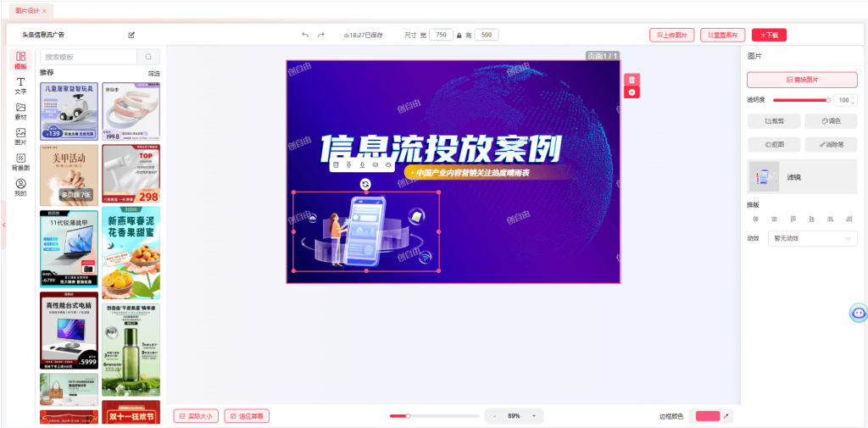The width and height of the screenshot is (868, 428).
Task: Switch to the 我的 tab
Action: coord(20,187)
